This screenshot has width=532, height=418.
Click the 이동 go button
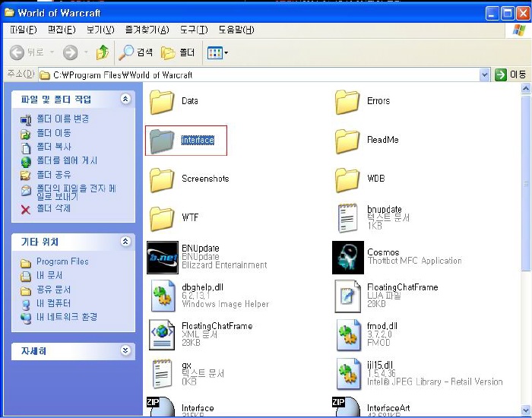[x=511, y=74]
